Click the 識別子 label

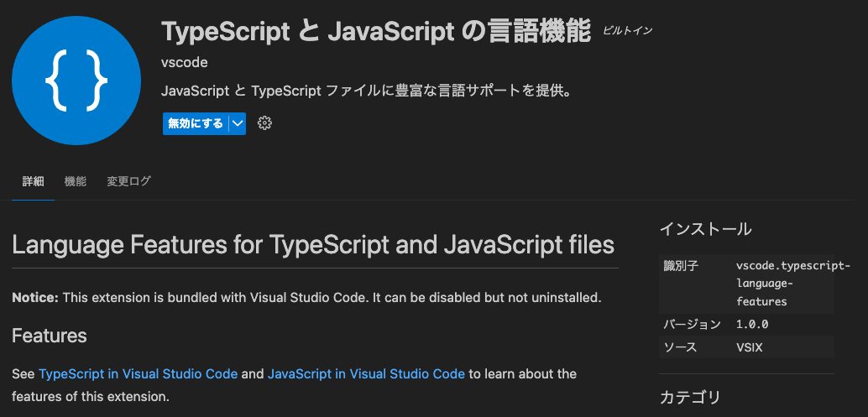680,266
